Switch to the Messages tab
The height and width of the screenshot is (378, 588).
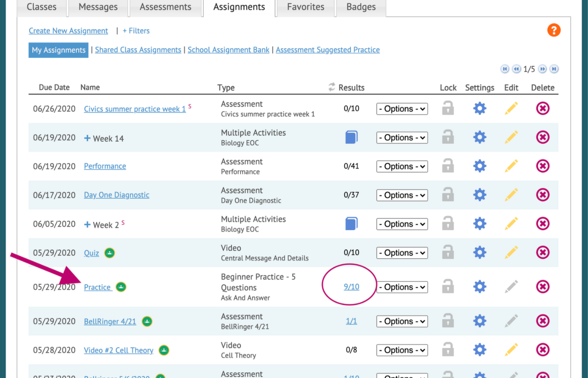pos(98,7)
